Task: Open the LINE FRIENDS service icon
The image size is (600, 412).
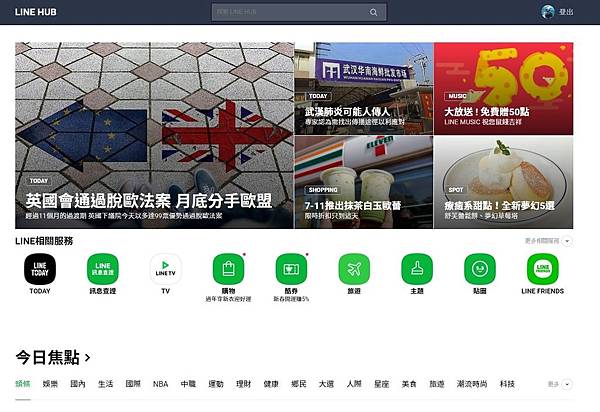Action: pos(543,269)
